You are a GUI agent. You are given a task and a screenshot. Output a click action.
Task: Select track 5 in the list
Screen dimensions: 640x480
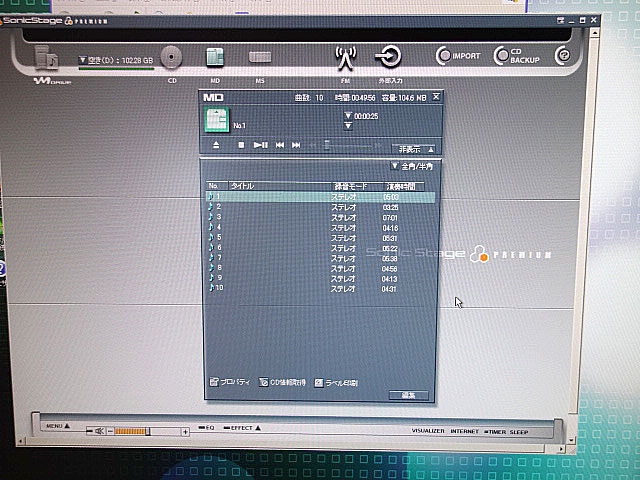[321, 238]
